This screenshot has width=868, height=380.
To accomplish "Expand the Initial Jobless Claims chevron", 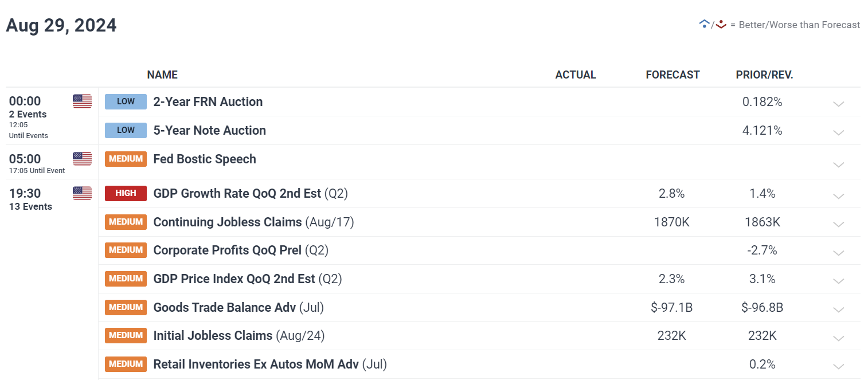I will [x=839, y=338].
